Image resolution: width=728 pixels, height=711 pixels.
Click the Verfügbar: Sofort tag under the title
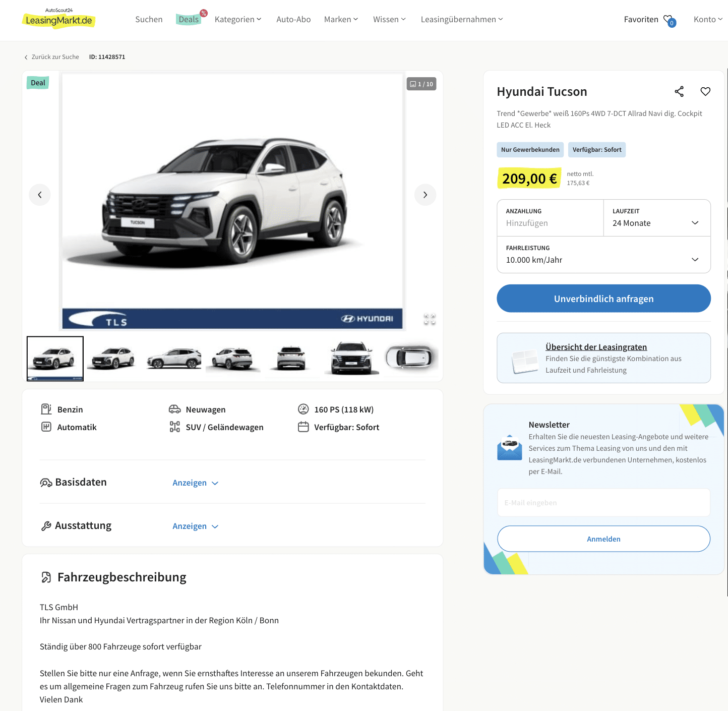click(597, 150)
